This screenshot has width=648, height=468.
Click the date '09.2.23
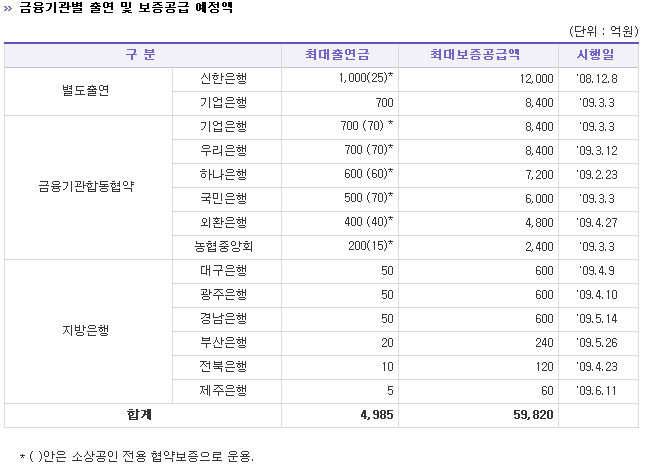(x=597, y=174)
